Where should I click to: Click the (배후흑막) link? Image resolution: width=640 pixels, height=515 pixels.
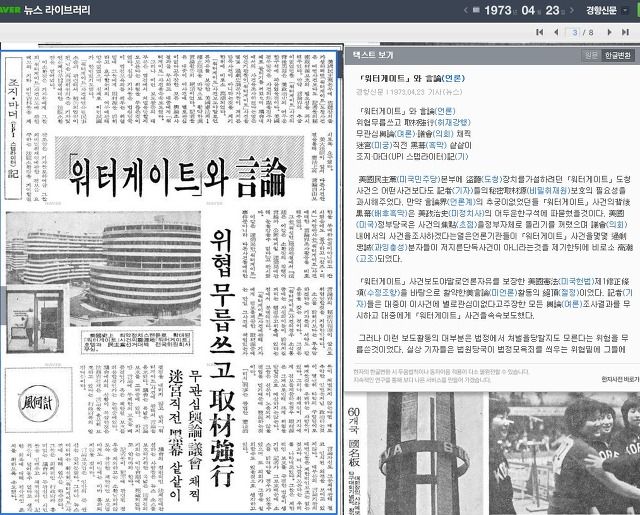391,213
